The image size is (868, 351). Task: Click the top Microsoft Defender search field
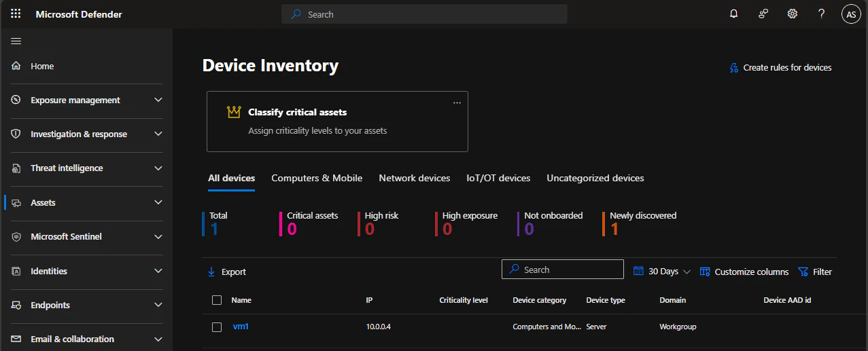(424, 14)
